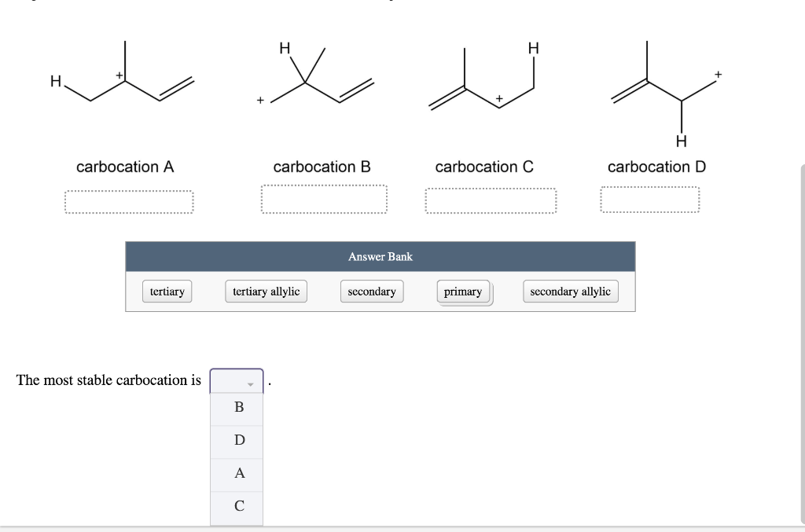The width and height of the screenshot is (805, 532).
Task: Select the "tertiary" tile in the Answer Bank
Action: pyautogui.click(x=167, y=291)
